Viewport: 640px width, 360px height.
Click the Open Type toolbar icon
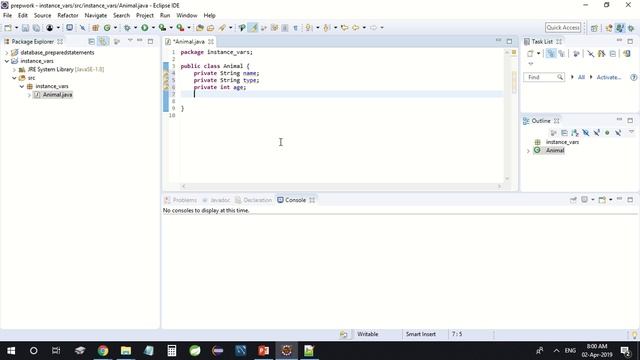[x=200, y=28]
